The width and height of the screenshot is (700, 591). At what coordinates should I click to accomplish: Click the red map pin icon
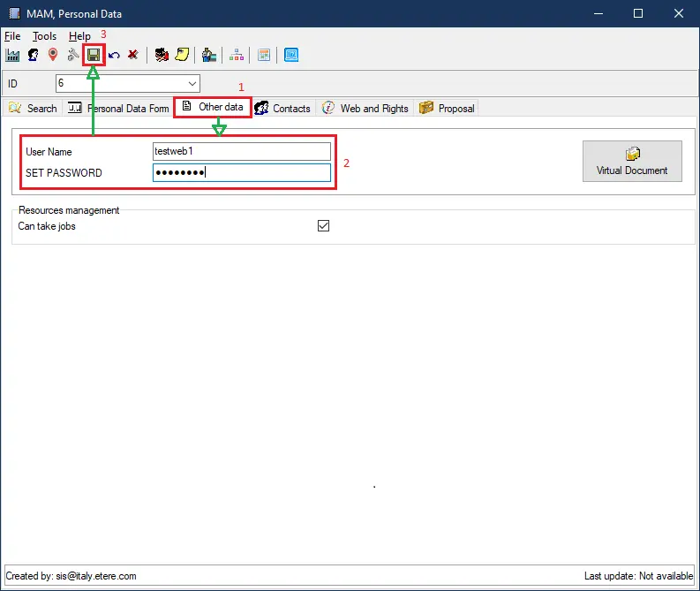click(x=53, y=55)
